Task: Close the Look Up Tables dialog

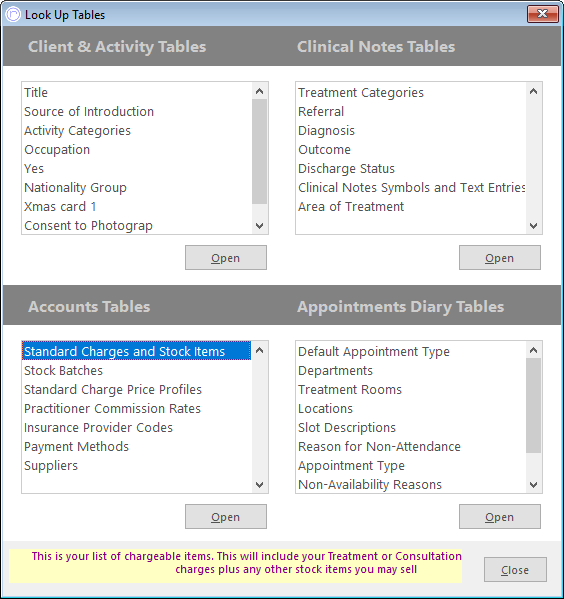Action: pos(515,570)
